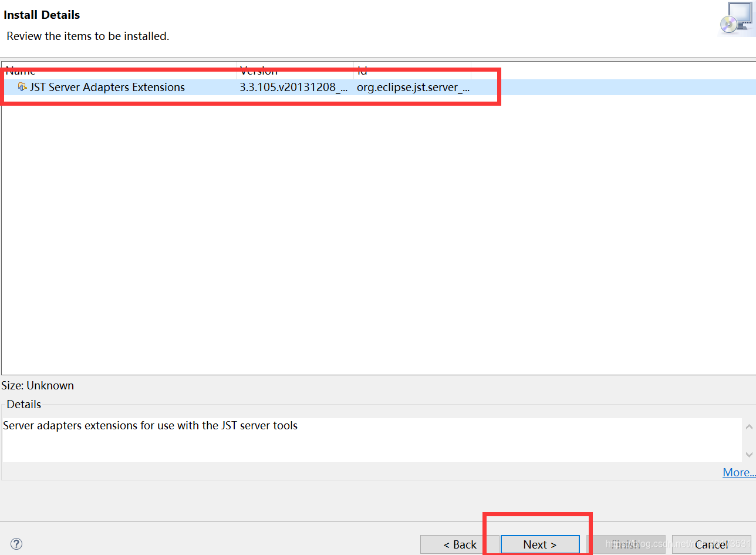The image size is (756, 555).
Task: Click the details text about server adapters
Action: coord(150,425)
